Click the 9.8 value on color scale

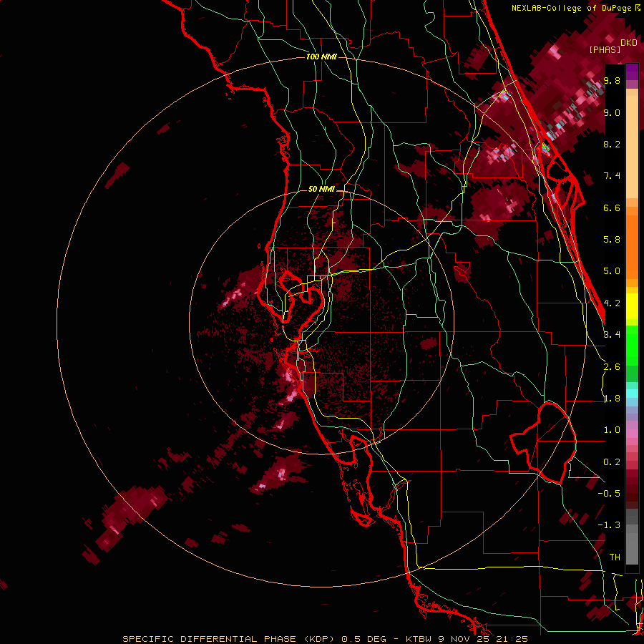(x=612, y=80)
